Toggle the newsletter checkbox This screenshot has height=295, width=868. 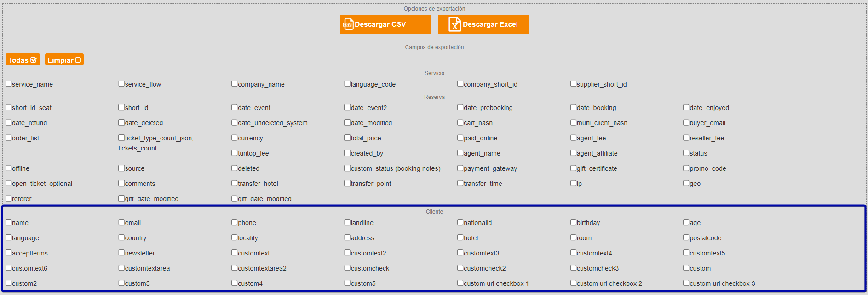122,253
